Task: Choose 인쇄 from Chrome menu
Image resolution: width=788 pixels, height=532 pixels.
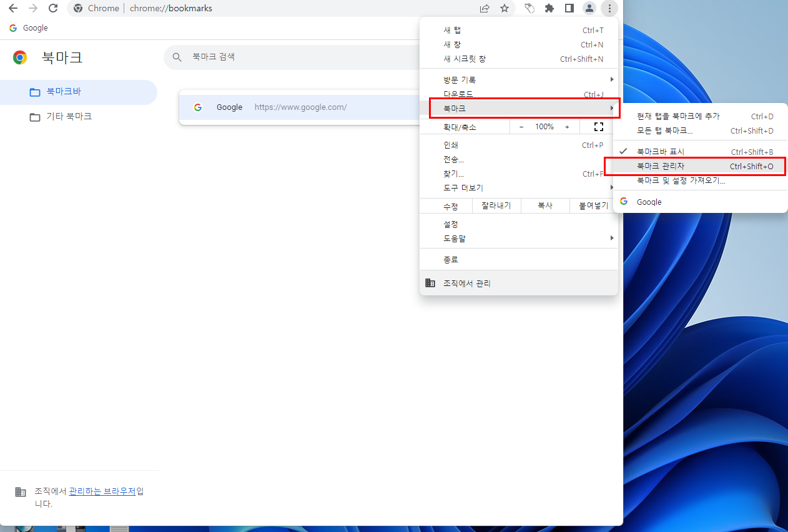Action: click(x=519, y=145)
